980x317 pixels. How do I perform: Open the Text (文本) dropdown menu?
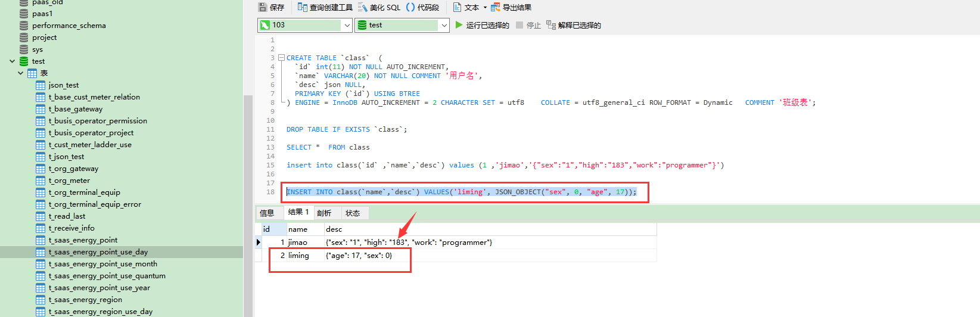click(x=470, y=7)
